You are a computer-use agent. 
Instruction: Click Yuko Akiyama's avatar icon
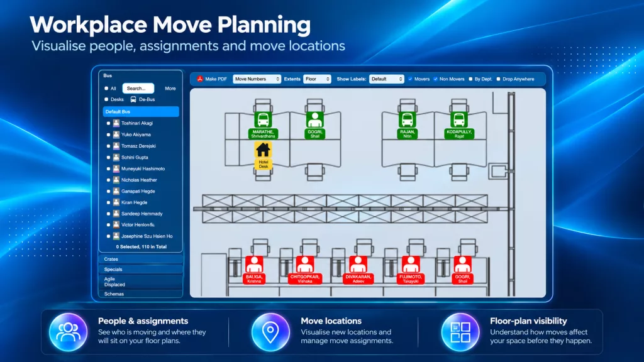[116, 134]
